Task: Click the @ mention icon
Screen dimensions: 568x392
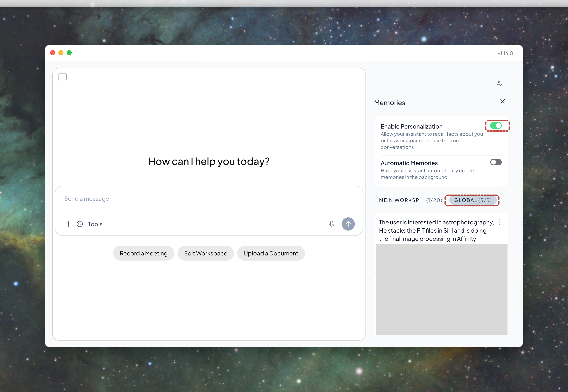Action: (80, 224)
